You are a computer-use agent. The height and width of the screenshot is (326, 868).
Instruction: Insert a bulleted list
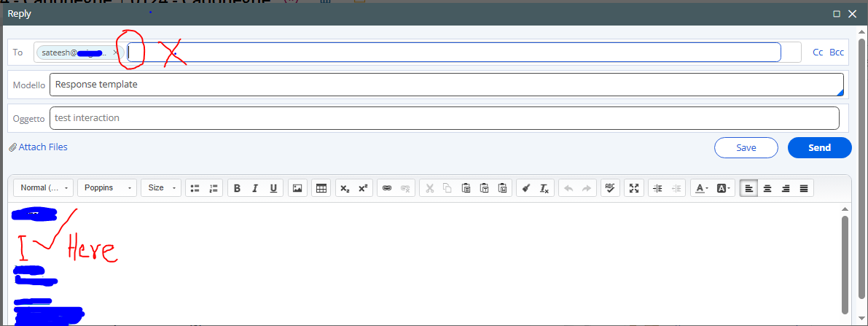[195, 188]
